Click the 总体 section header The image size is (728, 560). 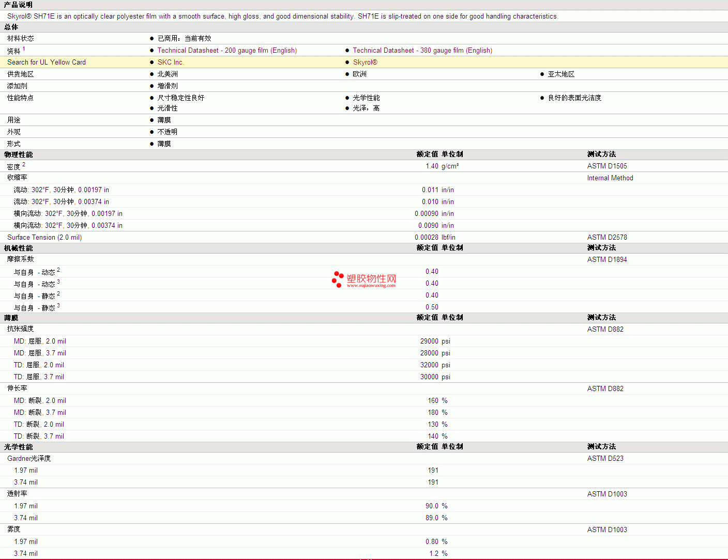(x=11, y=27)
